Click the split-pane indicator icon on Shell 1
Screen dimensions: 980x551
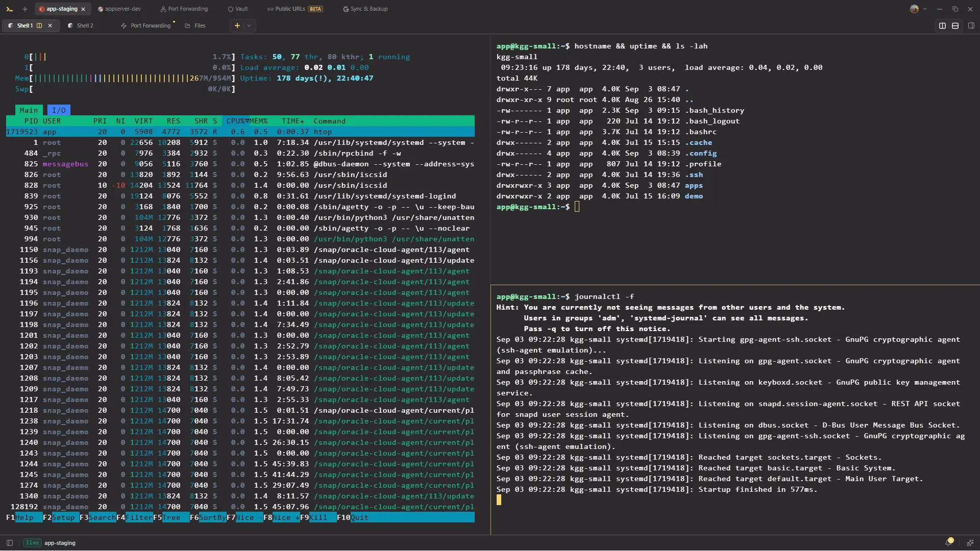[39, 26]
